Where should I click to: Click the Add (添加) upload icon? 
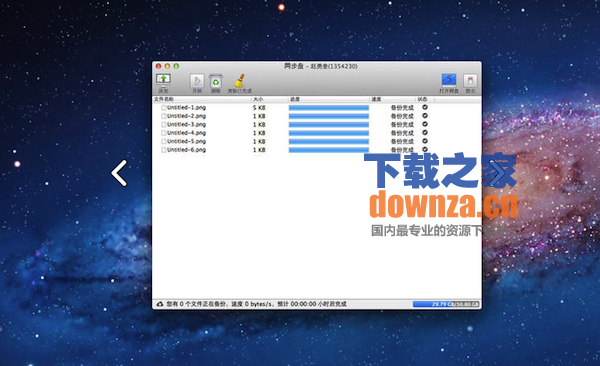(163, 79)
